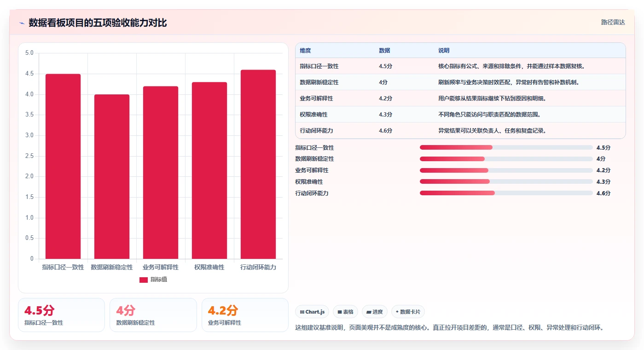Click 4.3分 cell in the table
Image resolution: width=644 pixels, height=350 pixels.
385,115
